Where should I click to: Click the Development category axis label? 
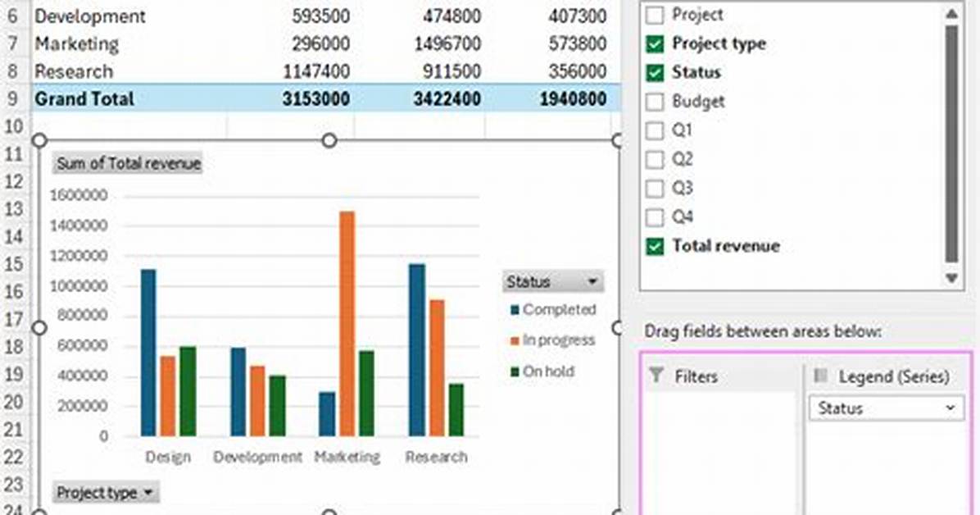click(x=257, y=458)
